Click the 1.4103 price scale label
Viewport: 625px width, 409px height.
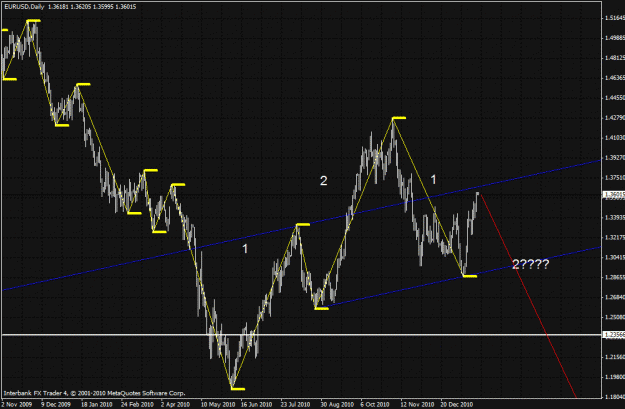pos(615,138)
